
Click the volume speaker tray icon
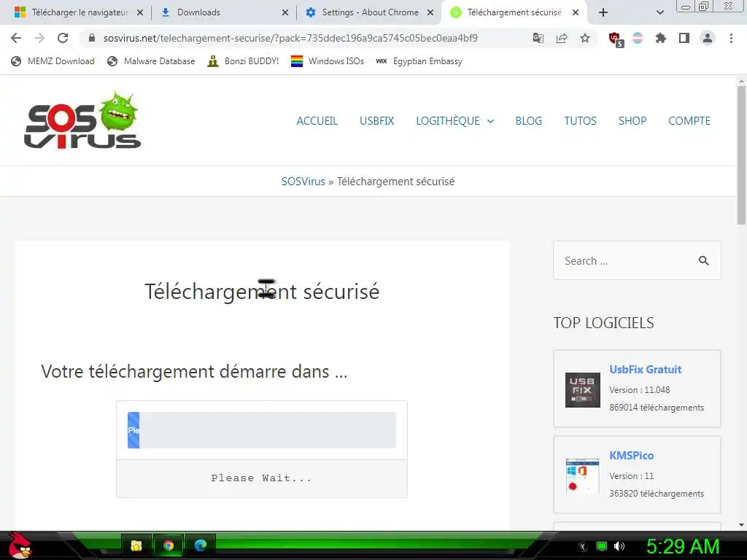click(619, 546)
